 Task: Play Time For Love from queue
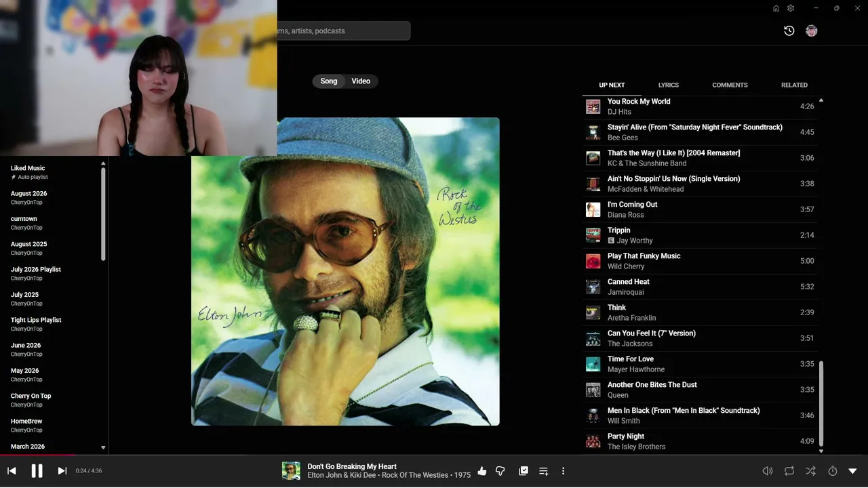pyautogui.click(x=701, y=364)
